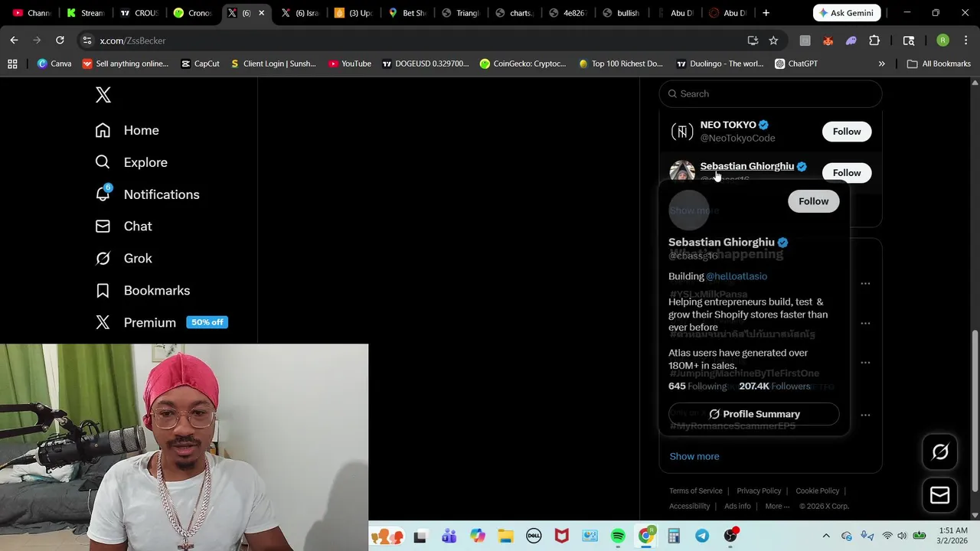Open the Chrome apps grid icon
980x551 pixels.
coord(12,64)
